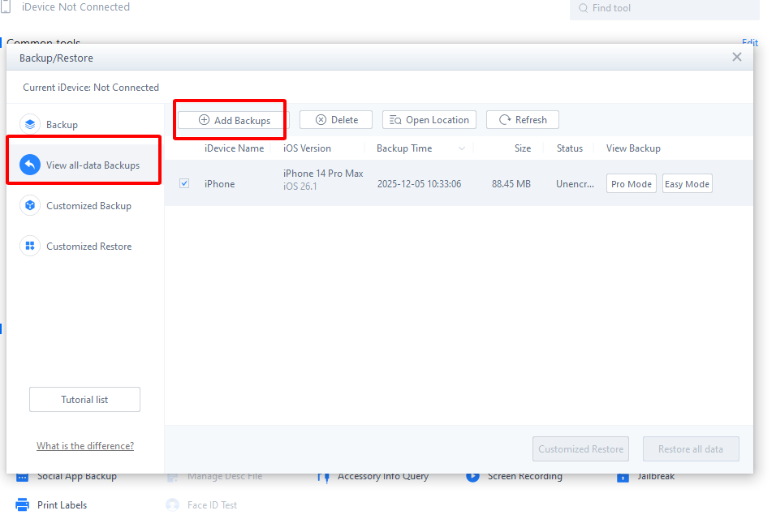
Task: Open the Tutorial list
Action: point(84,400)
